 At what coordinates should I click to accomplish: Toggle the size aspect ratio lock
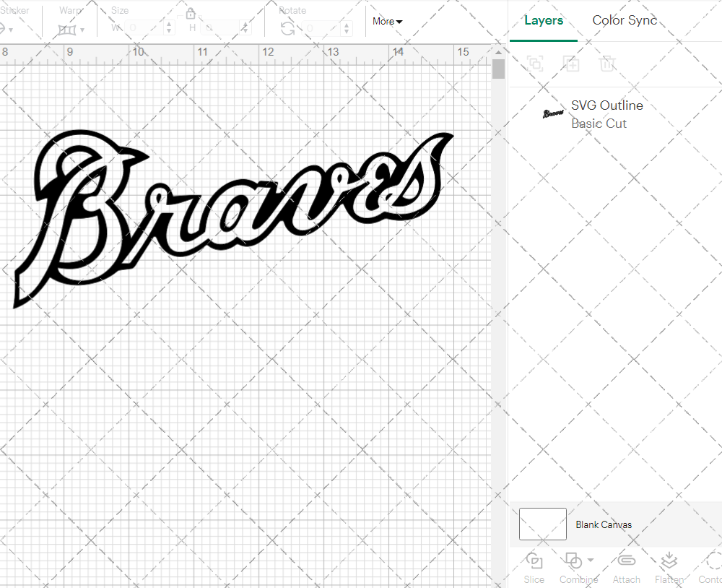191,14
